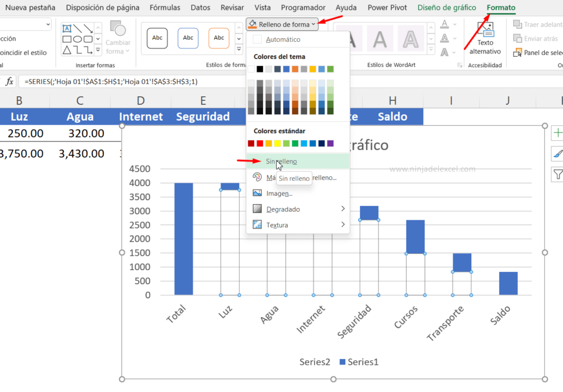
Task: Click the chart Styles brush icon beside the chart
Action: pyautogui.click(x=557, y=154)
